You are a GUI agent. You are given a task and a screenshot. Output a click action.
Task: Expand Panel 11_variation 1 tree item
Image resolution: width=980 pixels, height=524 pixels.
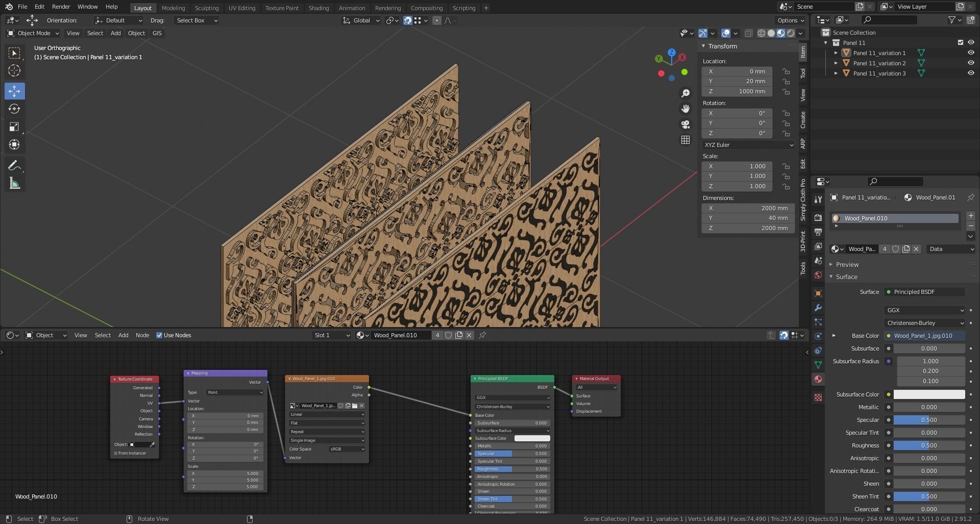836,53
